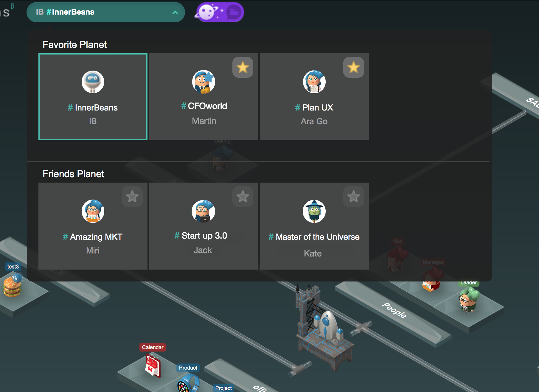Open the red calendar icon
The width and height of the screenshot is (539, 392).
(153, 366)
